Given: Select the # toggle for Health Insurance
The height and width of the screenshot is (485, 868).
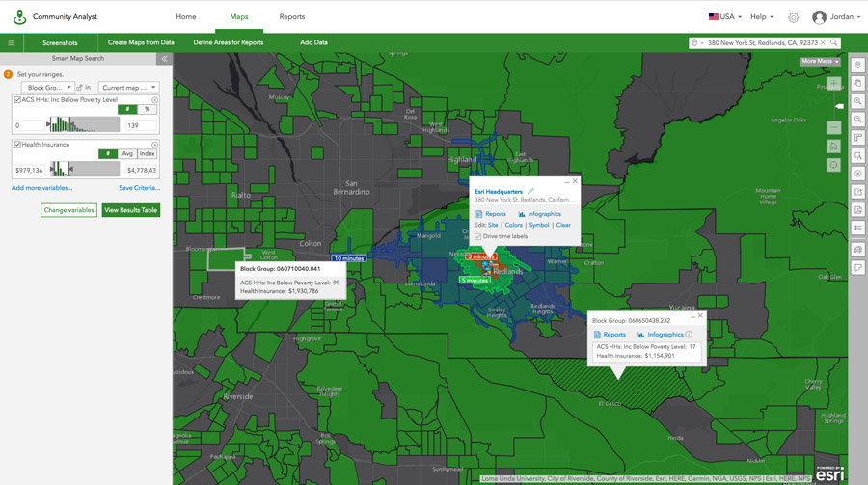Looking at the screenshot, I should [x=108, y=154].
